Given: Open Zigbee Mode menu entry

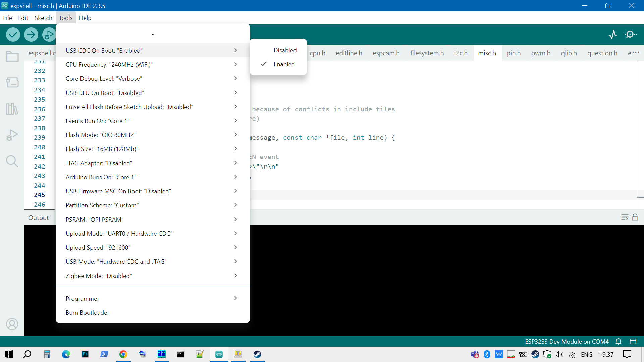Looking at the screenshot, I should [x=153, y=276].
